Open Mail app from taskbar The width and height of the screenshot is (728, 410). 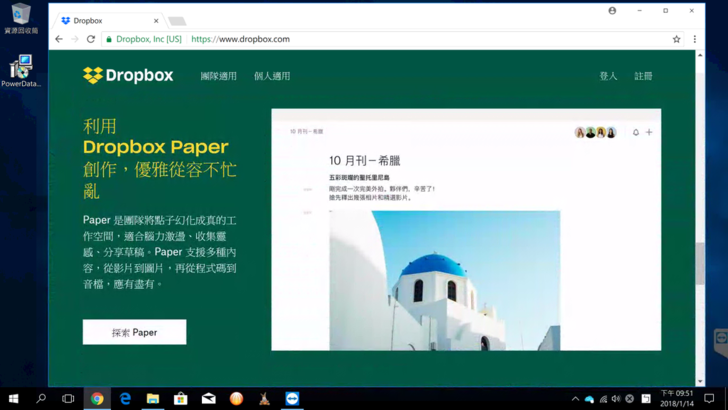pos(208,398)
